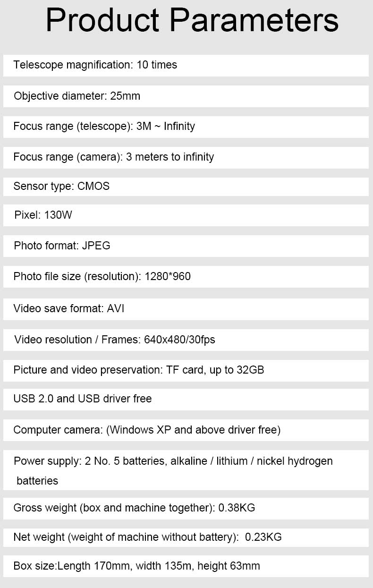Select the Gross weight 0.38KG row

tap(186, 509)
